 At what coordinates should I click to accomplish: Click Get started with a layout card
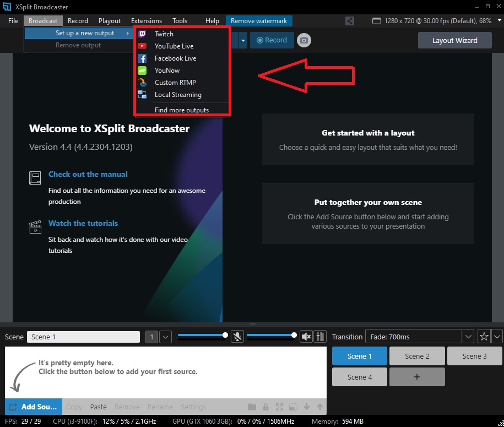click(x=368, y=139)
